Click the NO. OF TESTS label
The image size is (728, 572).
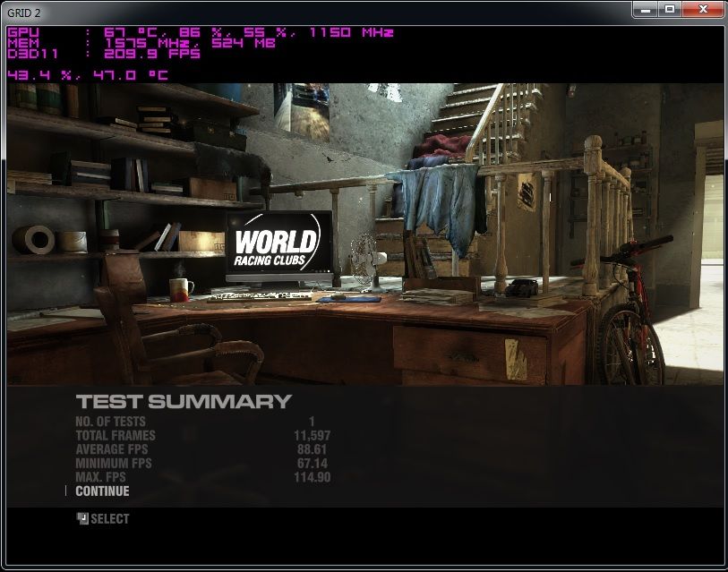(x=110, y=422)
